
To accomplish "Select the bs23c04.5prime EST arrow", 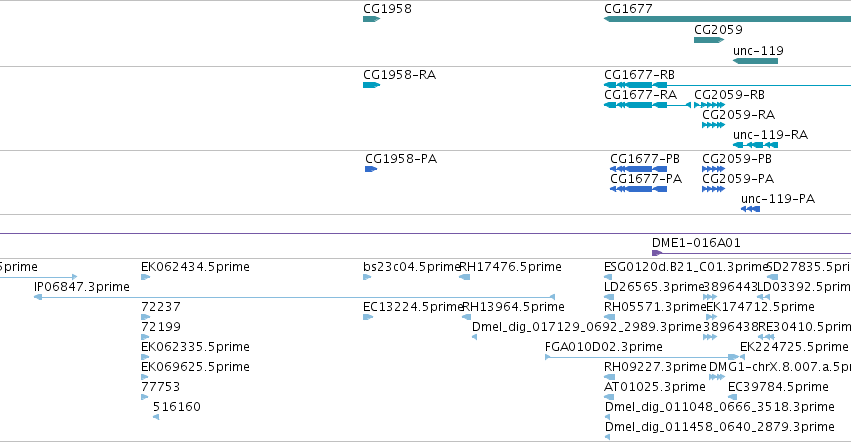I will 367,277.
